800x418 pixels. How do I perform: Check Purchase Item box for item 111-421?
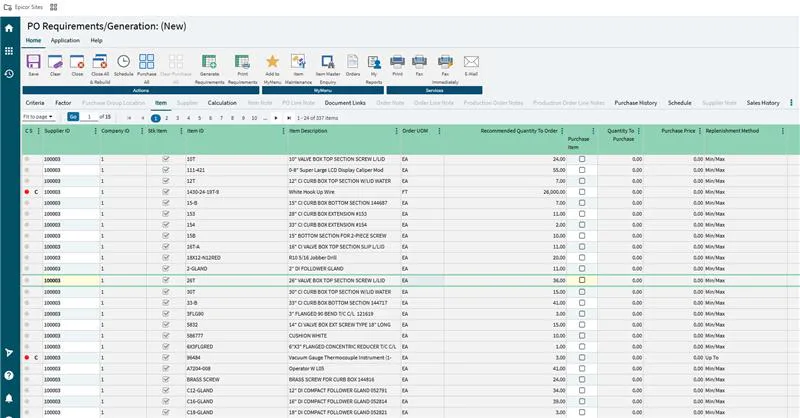click(582, 170)
